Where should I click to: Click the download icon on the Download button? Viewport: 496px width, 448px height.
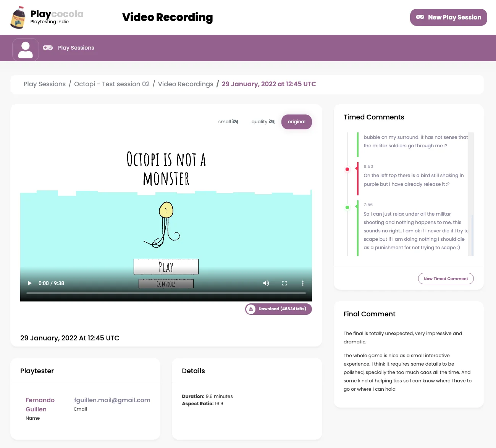point(251,309)
